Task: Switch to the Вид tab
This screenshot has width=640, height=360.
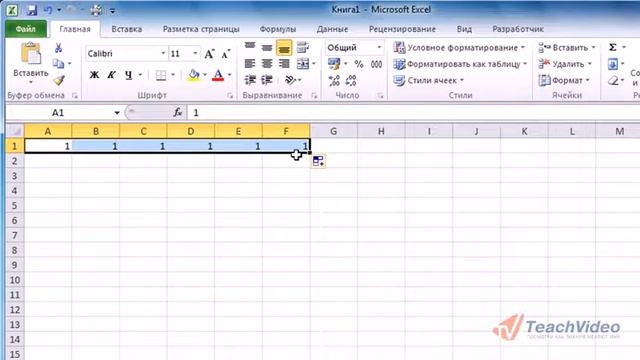Action: point(464,29)
